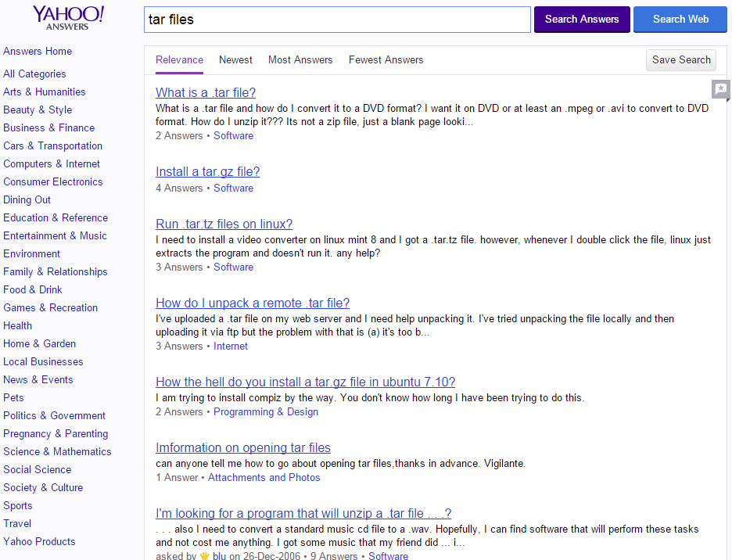Focus the search box containing 'tar files'

pyautogui.click(x=337, y=20)
